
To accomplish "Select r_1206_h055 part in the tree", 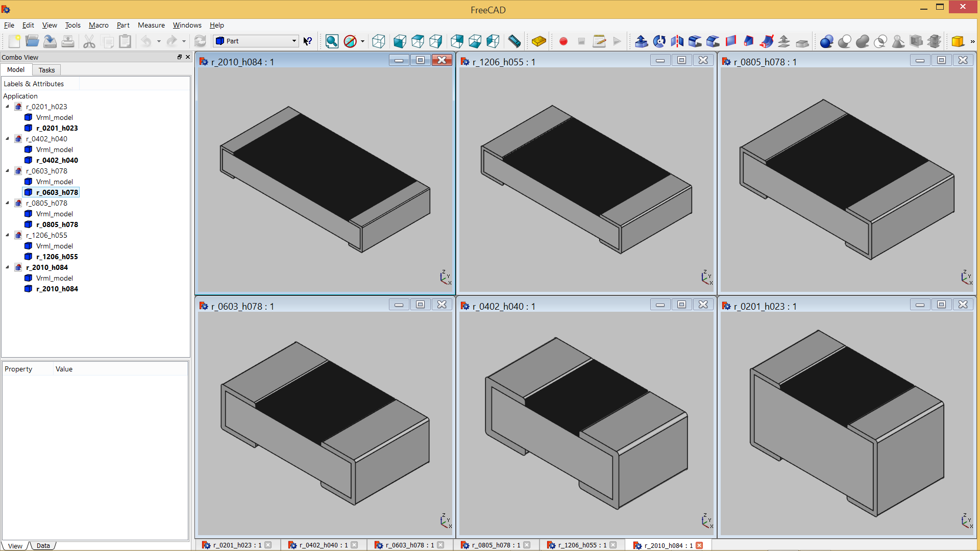I will tap(57, 257).
